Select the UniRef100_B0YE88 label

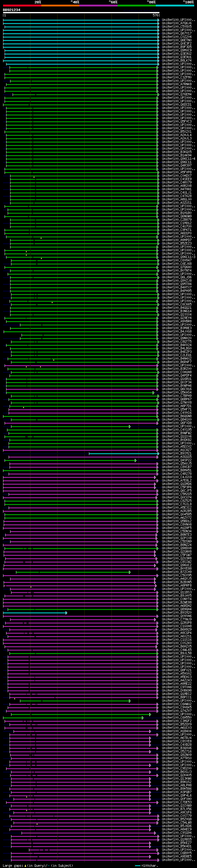(x=177, y=568)
